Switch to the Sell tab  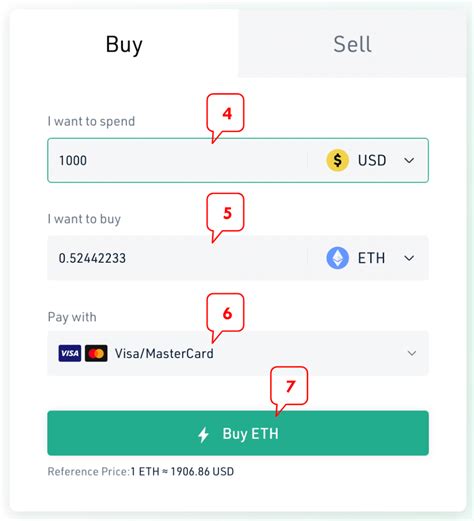tap(352, 44)
